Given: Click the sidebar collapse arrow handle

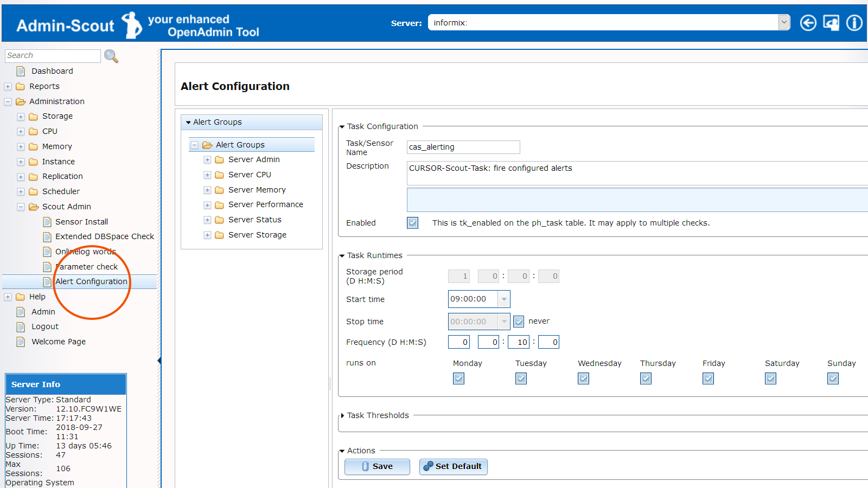Looking at the screenshot, I should [159, 361].
